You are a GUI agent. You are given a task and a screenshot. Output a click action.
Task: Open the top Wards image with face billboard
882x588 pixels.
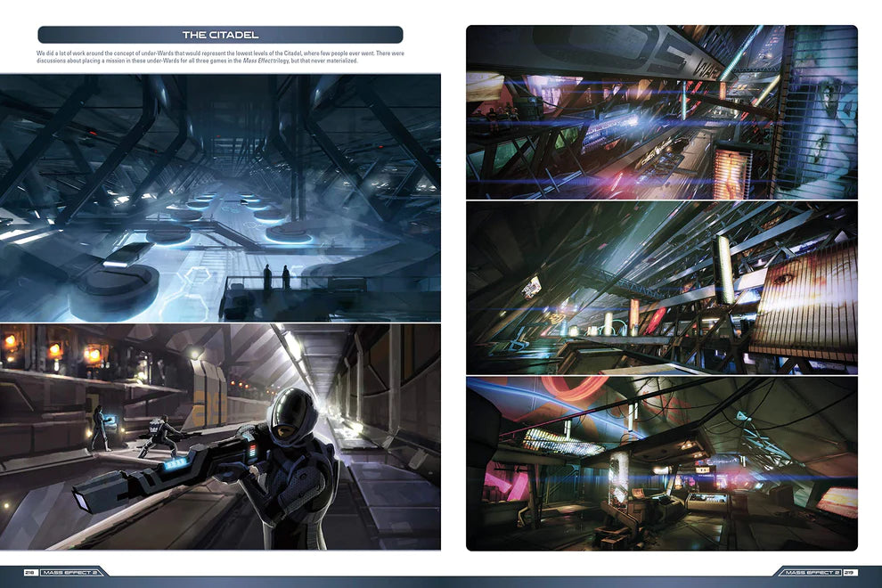coord(661,112)
